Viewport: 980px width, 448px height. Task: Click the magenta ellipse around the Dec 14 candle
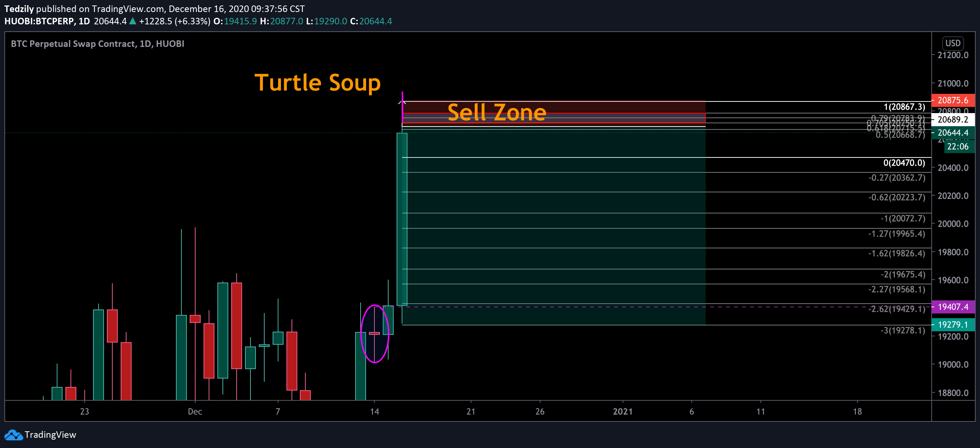click(x=375, y=334)
